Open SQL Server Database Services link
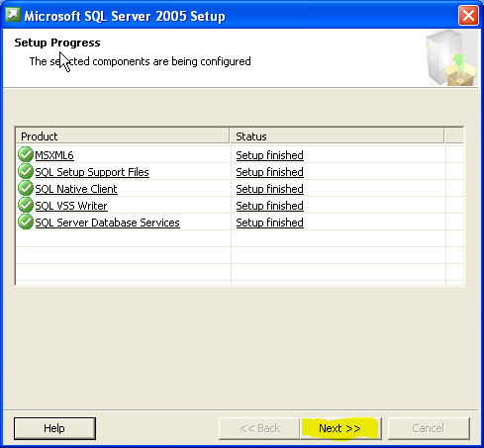The height and width of the screenshot is (448, 484). [x=108, y=223]
